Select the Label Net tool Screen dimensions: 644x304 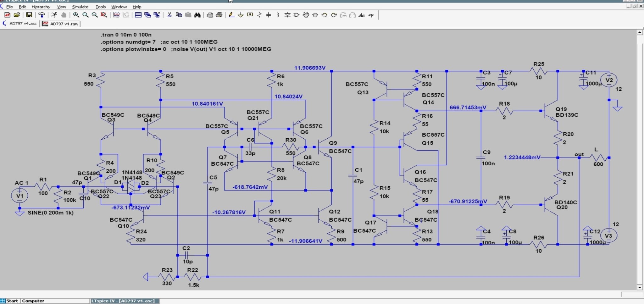pos(250,15)
